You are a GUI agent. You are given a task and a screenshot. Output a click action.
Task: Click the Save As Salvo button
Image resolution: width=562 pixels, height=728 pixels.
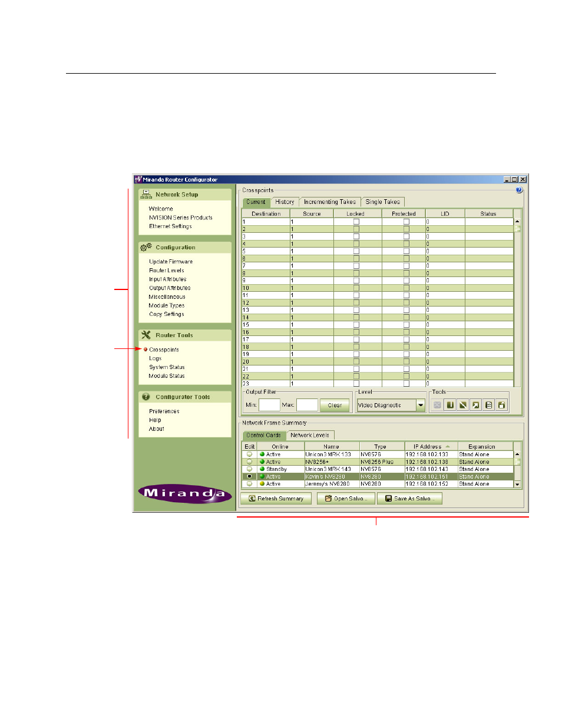[409, 498]
